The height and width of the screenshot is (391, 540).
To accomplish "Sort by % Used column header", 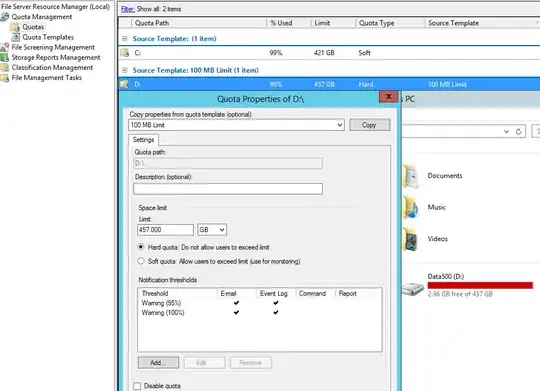I will click(289, 23).
